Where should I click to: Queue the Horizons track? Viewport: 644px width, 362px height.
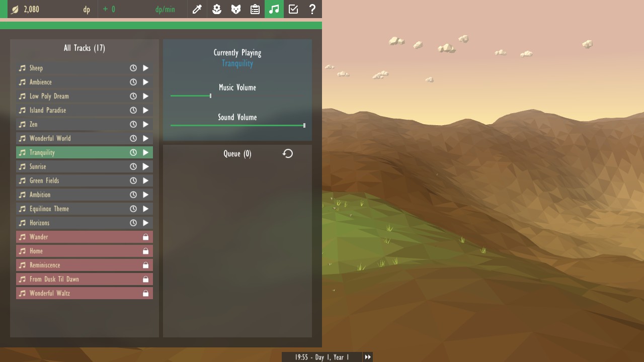click(x=133, y=223)
